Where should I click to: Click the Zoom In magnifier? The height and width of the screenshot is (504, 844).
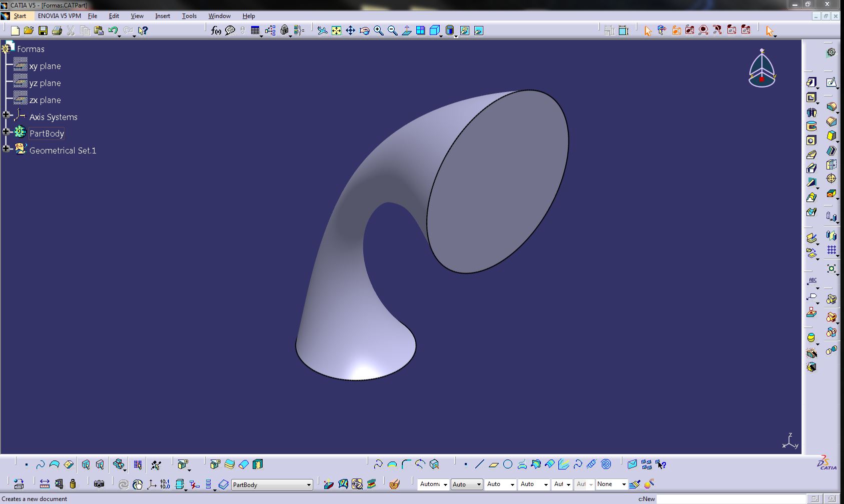point(379,31)
